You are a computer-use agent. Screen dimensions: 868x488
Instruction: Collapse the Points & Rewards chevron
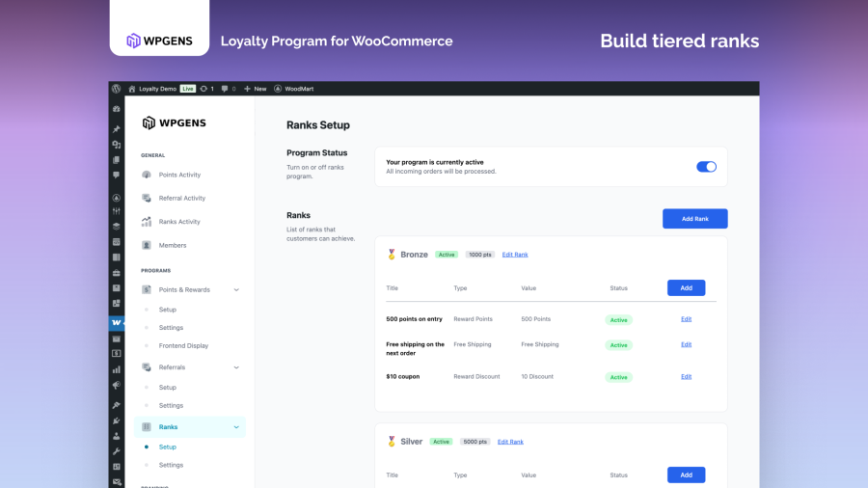(x=236, y=290)
